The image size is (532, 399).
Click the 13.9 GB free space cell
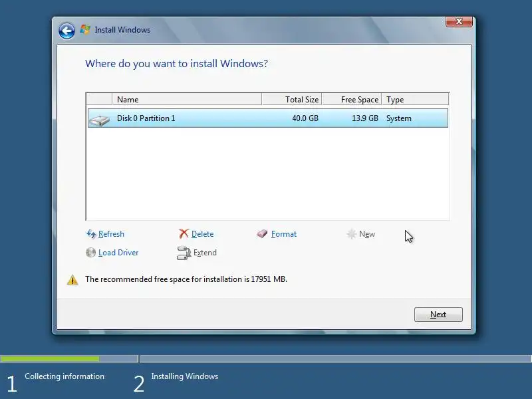click(x=364, y=118)
